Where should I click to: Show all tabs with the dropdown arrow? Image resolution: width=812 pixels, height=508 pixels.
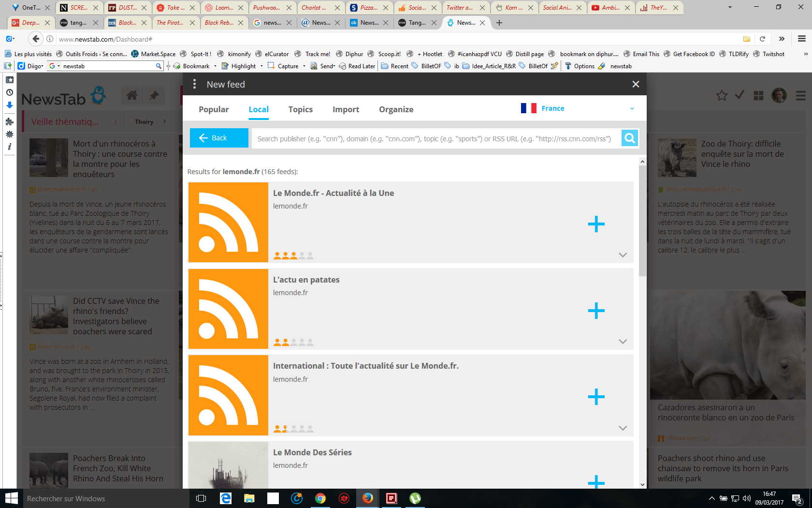(730, 7)
